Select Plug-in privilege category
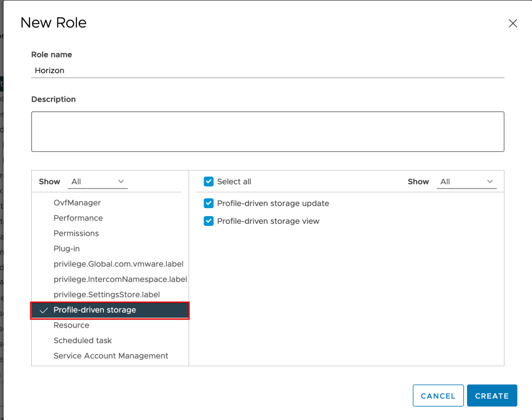The height and width of the screenshot is (420, 532). click(x=66, y=249)
